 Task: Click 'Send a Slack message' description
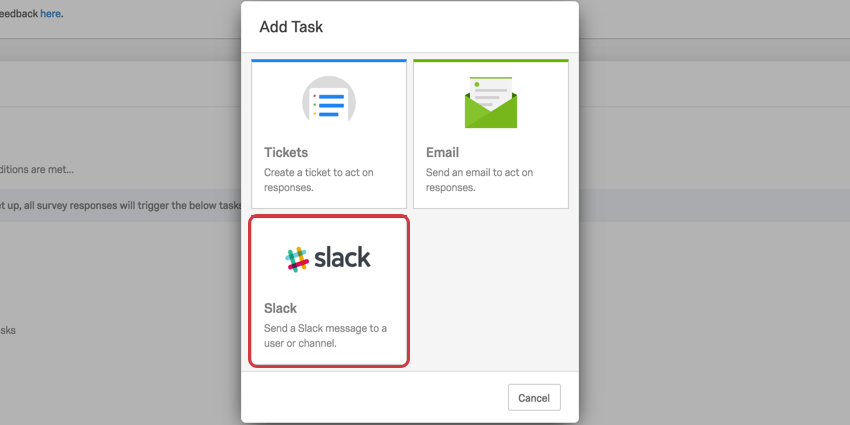[x=325, y=336]
